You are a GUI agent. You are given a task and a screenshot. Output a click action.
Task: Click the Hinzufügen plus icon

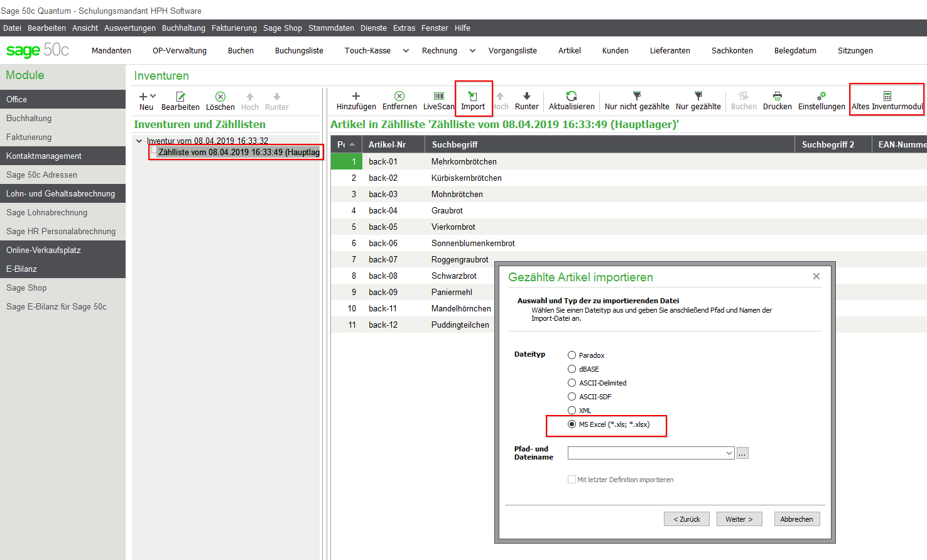click(356, 96)
